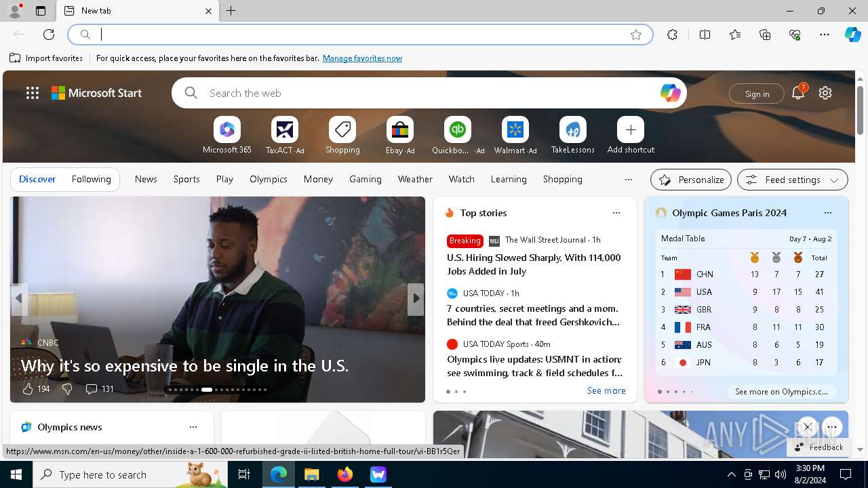Open the Olympics live updates USMNT story
Viewport: 868px width, 488px height.
(x=534, y=366)
